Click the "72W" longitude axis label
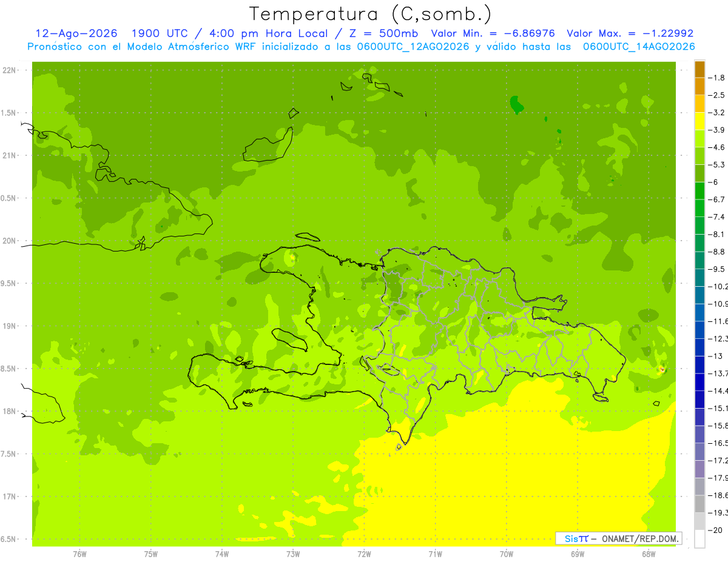 (x=364, y=554)
